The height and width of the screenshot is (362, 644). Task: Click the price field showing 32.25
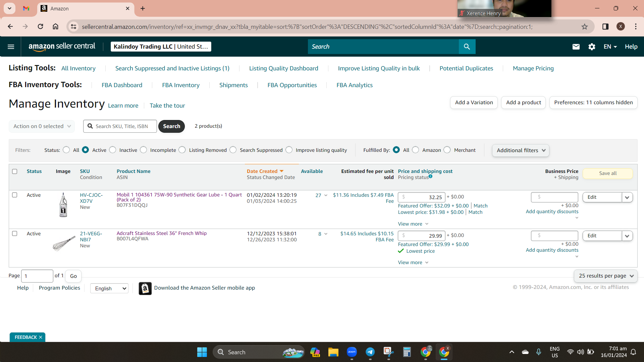(x=422, y=197)
